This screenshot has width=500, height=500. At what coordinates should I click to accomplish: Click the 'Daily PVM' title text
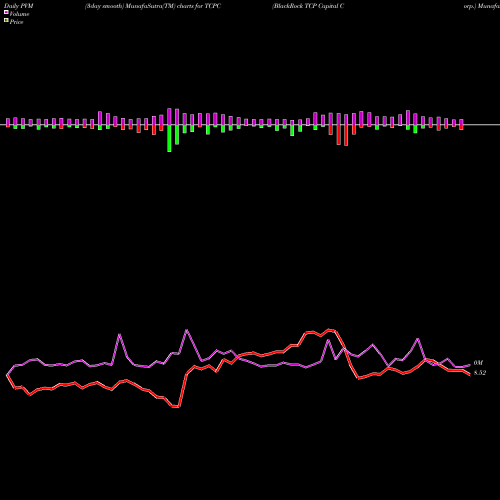click(x=19, y=6)
